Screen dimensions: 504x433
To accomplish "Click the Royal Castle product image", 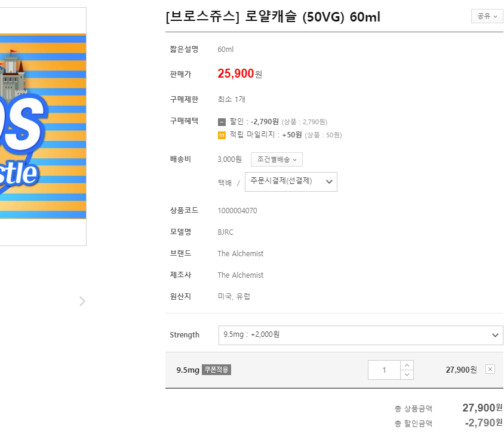I will [43, 127].
